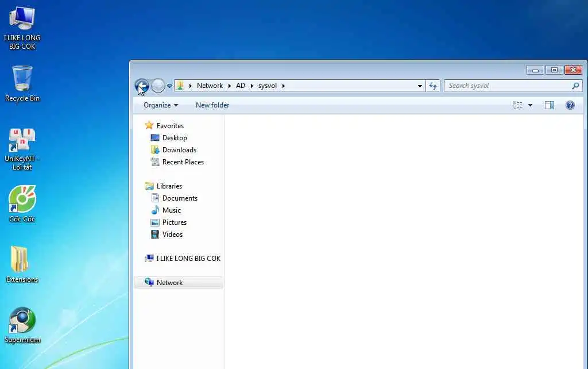Open Downloads in the Favorites list
588x369 pixels.
pyautogui.click(x=179, y=150)
